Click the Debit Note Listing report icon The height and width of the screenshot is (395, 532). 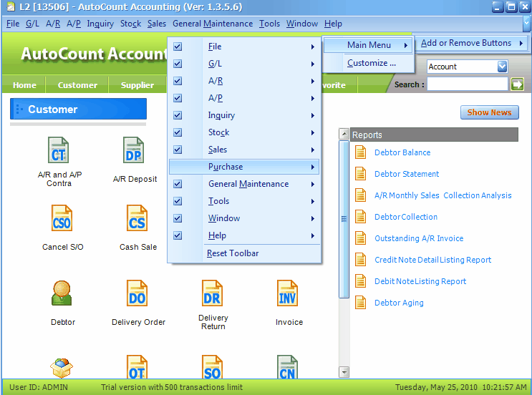click(360, 281)
